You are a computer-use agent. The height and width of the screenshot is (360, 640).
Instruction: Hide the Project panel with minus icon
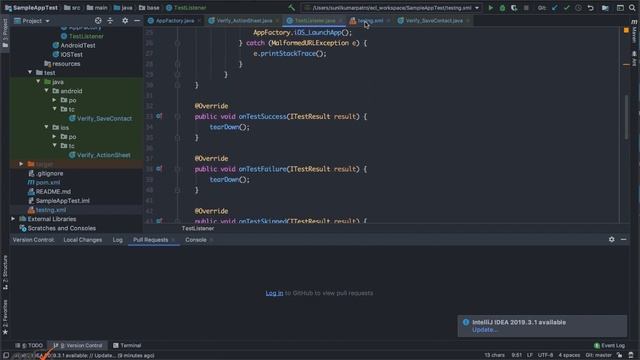point(137,20)
